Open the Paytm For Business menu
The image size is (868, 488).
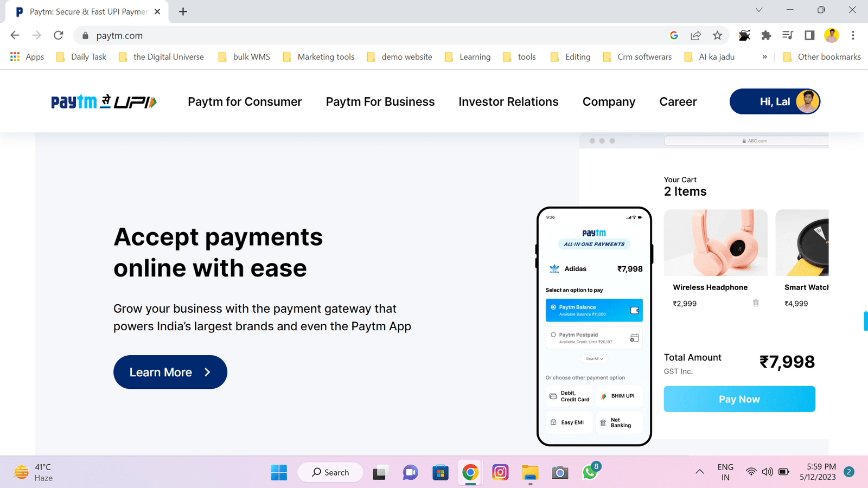click(380, 101)
